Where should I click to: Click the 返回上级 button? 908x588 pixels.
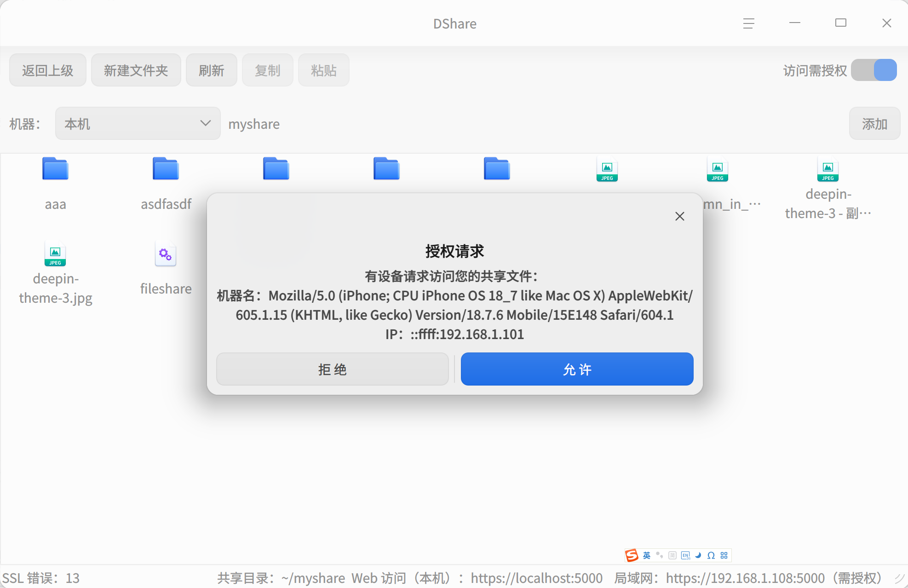coord(48,70)
